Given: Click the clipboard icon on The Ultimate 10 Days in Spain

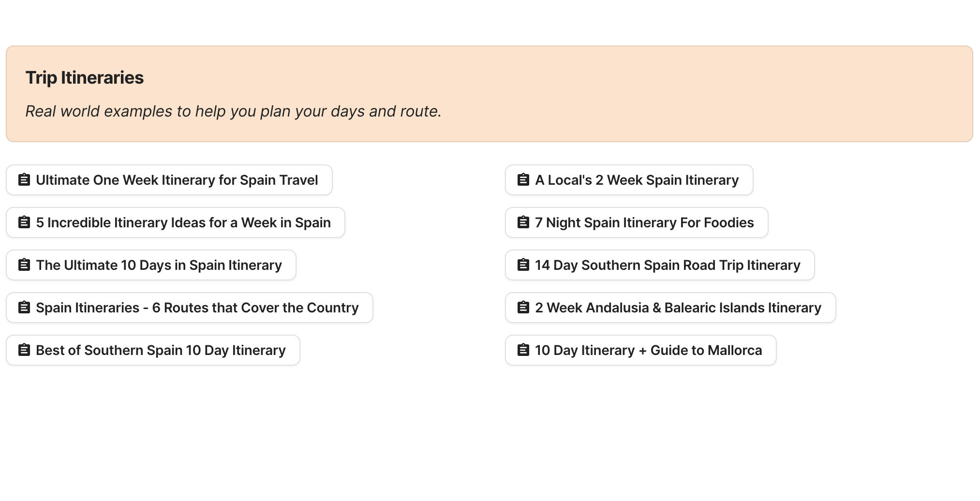Looking at the screenshot, I should point(24,265).
